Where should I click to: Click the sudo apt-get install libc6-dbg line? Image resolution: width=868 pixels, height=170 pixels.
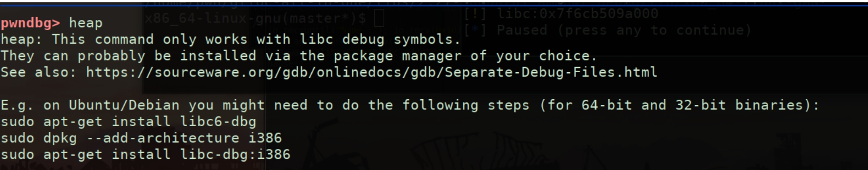pos(128,122)
